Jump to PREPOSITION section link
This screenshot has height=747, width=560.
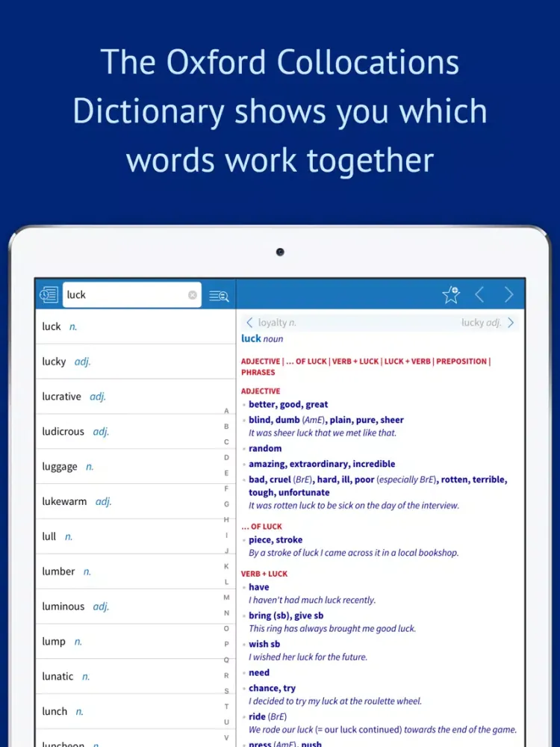point(461,362)
